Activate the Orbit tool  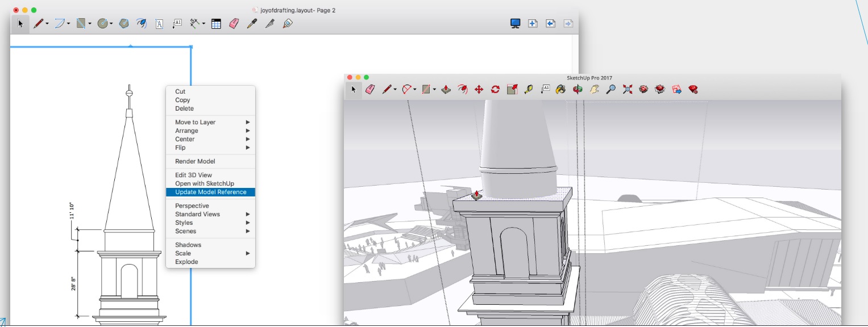point(578,90)
